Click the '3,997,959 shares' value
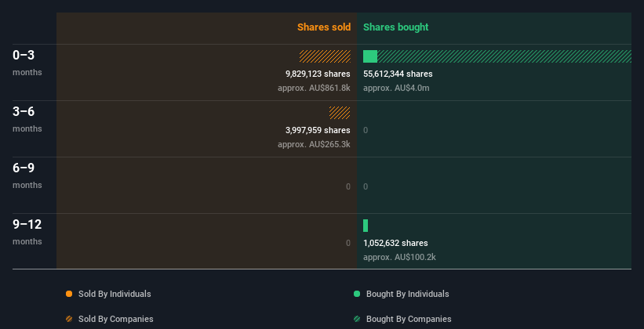 [x=318, y=130]
